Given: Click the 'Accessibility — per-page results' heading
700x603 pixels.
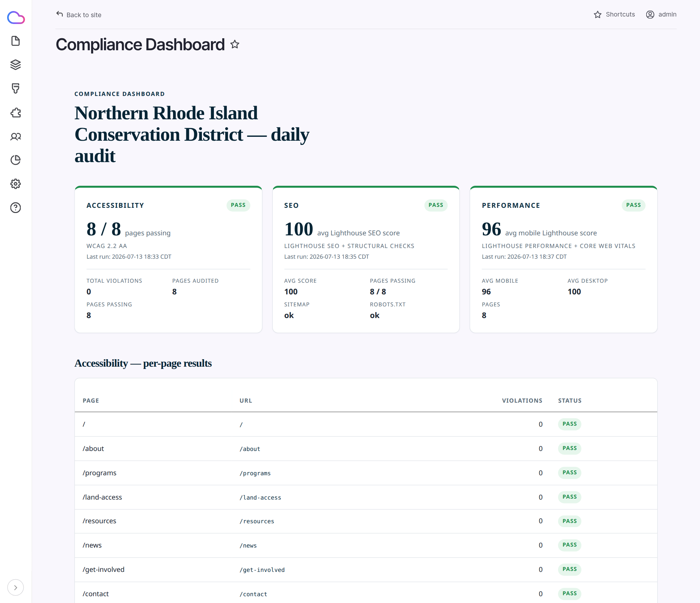Looking at the screenshot, I should [143, 363].
